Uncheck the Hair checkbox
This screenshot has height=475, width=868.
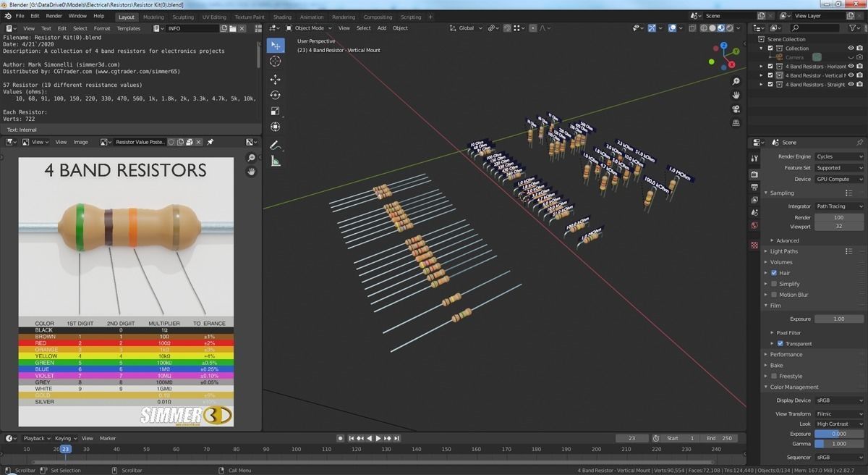pyautogui.click(x=774, y=273)
